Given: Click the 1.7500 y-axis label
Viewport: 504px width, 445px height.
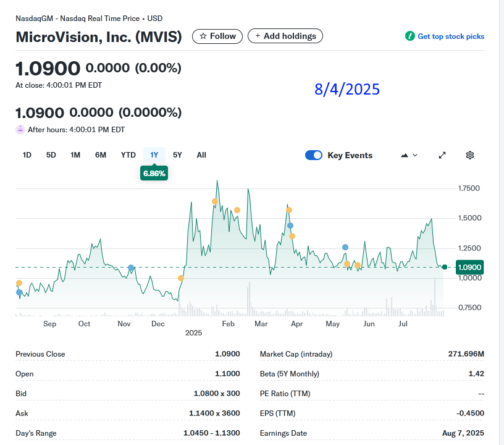Looking at the screenshot, I should coord(469,188).
